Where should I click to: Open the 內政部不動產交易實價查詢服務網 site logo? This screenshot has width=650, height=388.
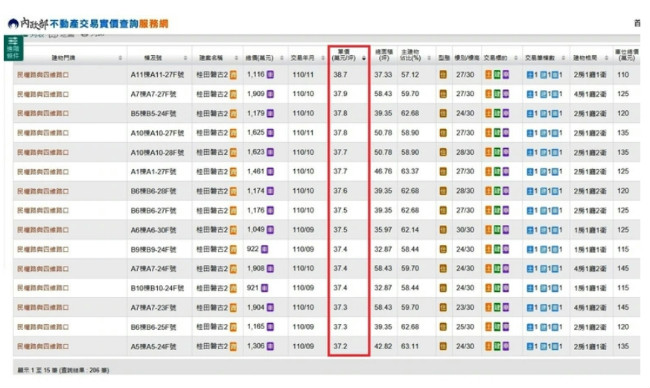point(88,24)
